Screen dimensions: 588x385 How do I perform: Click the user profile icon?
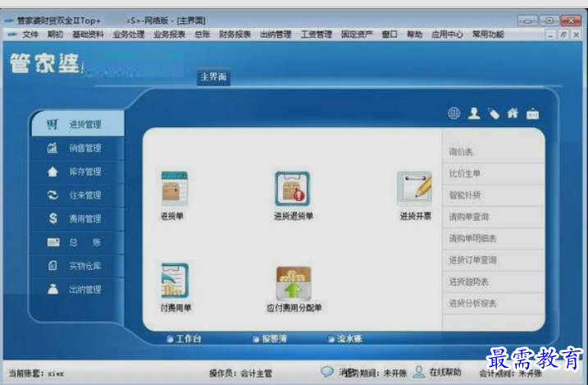pyautogui.click(x=474, y=113)
